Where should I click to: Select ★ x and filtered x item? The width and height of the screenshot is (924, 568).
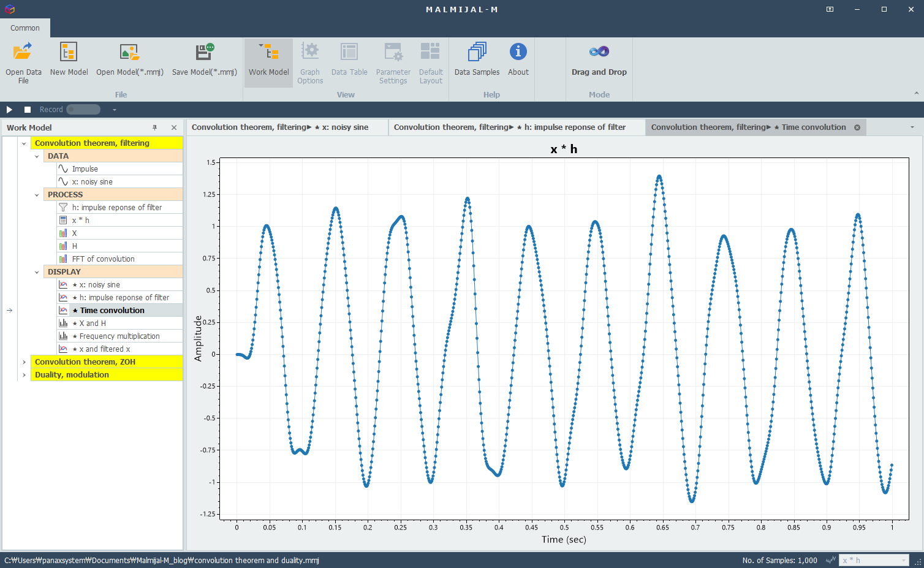[x=119, y=349]
